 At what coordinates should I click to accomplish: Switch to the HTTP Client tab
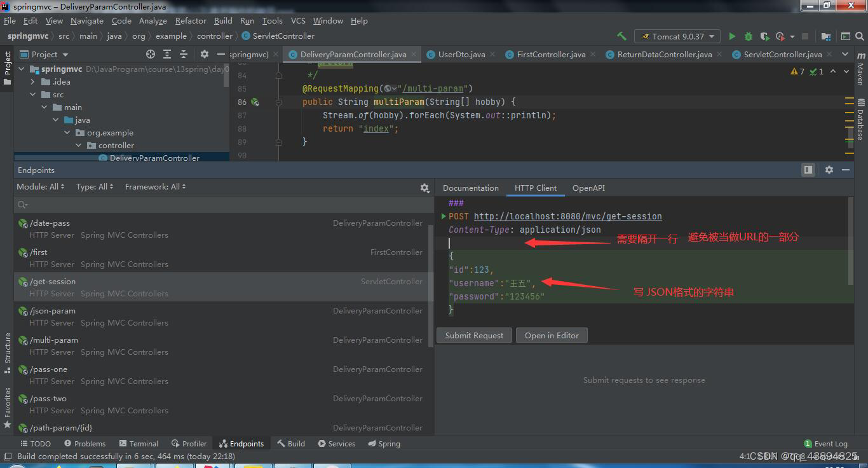pos(535,188)
